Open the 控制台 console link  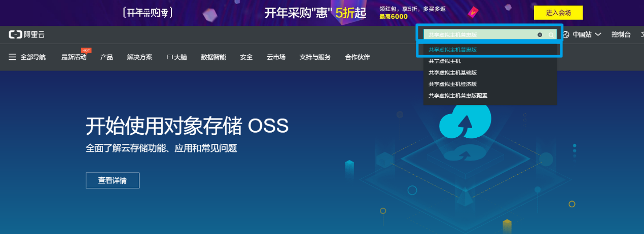621,34
